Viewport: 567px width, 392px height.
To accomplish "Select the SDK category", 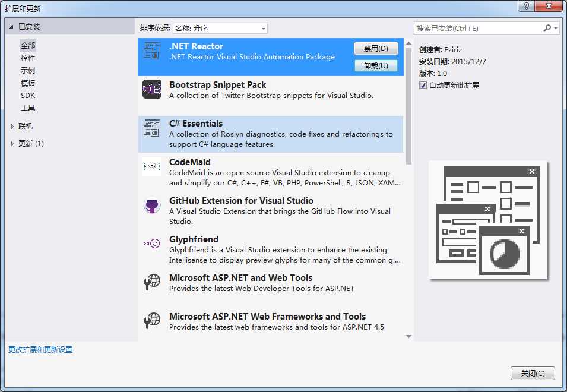I will tap(28, 96).
